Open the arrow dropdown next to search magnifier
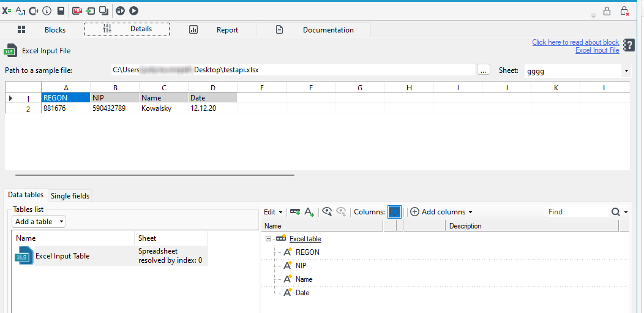 point(626,213)
